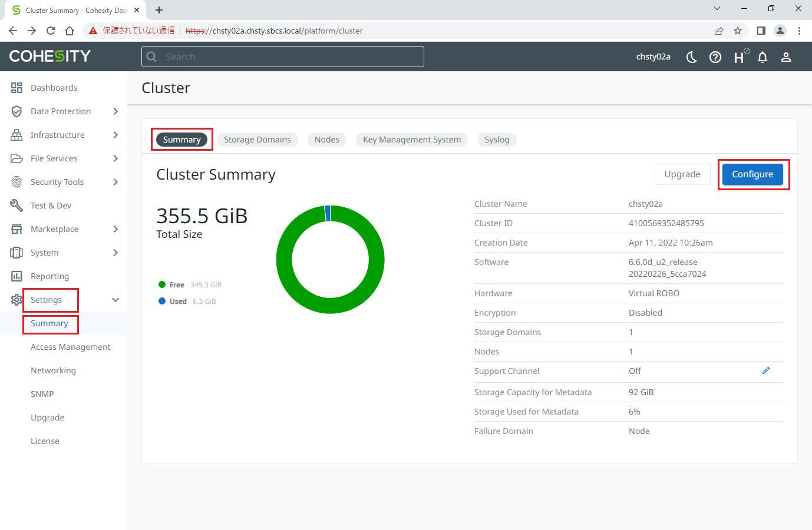Bookmark this page with star icon
Image resolution: width=812 pixels, height=530 pixels.
[738, 31]
